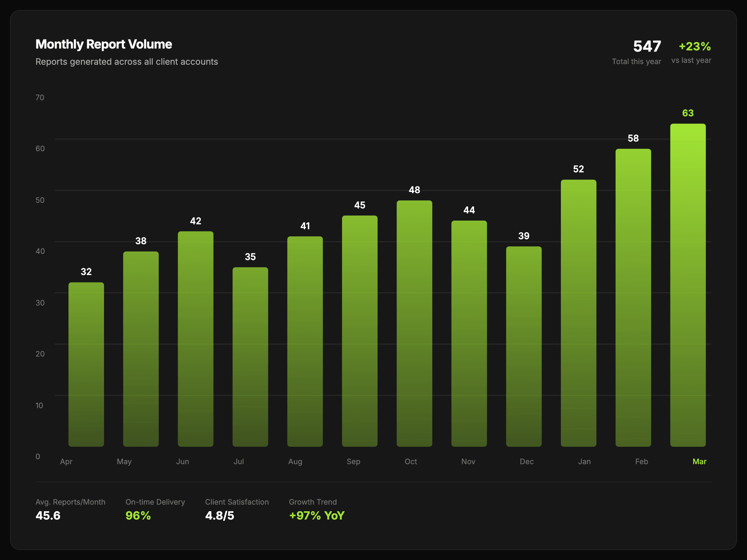Click the +23% vs last year indicator

click(694, 46)
